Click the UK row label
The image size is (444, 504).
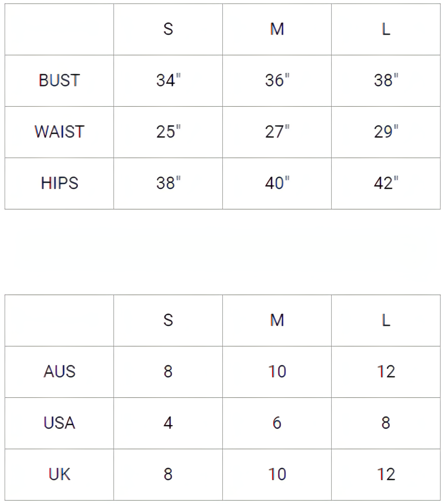59,474
